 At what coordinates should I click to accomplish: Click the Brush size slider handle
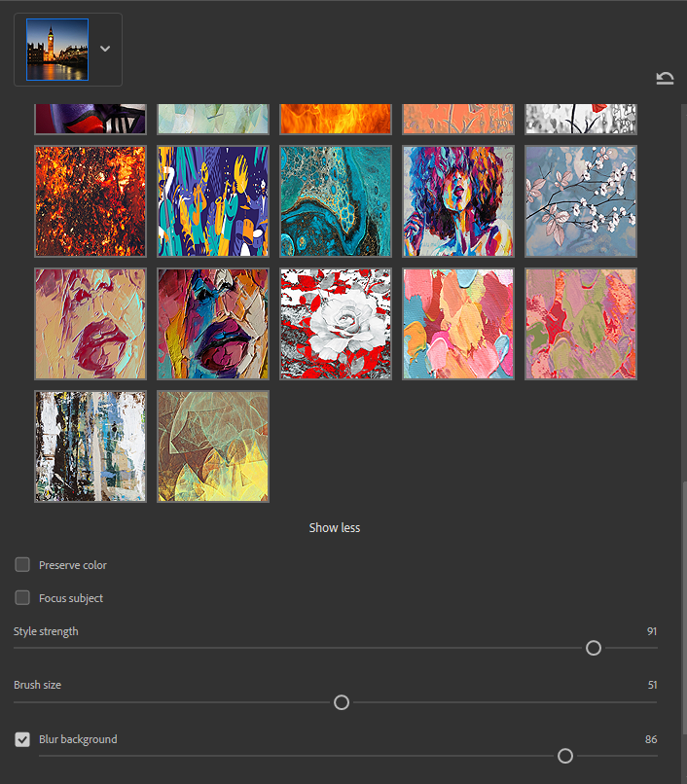342,702
